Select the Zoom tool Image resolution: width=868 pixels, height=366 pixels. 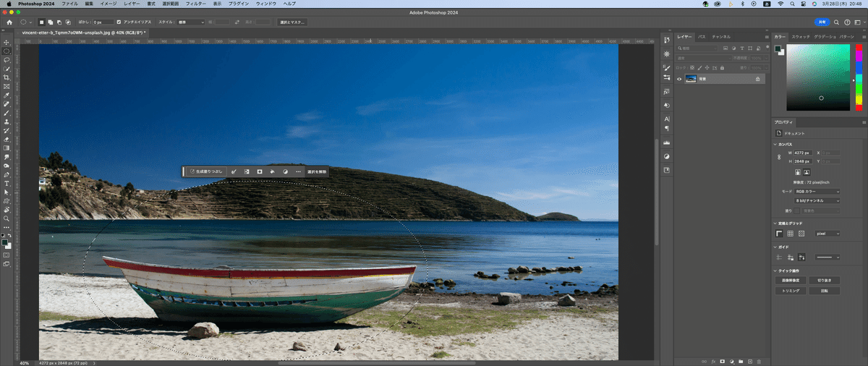(x=7, y=218)
